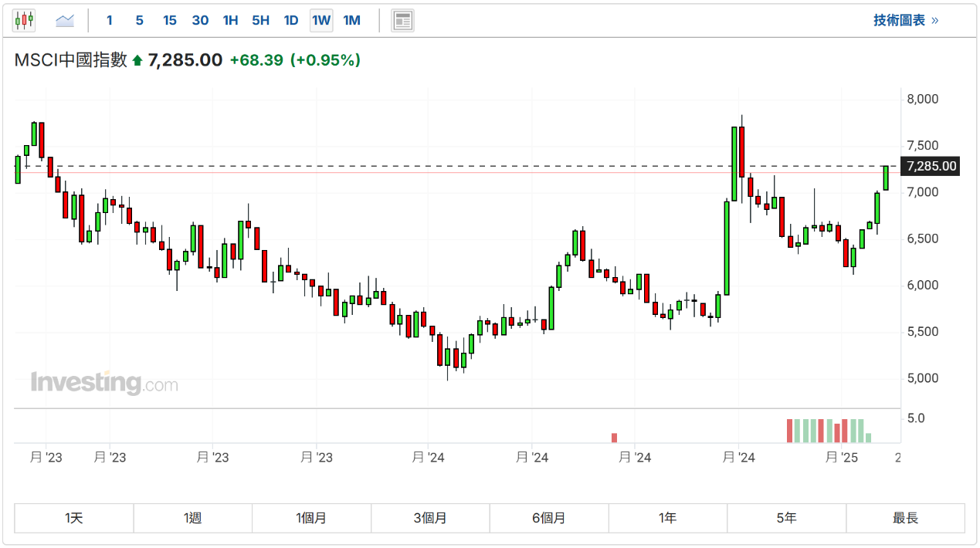Choose the 1H interval
980x548 pixels.
(x=230, y=21)
